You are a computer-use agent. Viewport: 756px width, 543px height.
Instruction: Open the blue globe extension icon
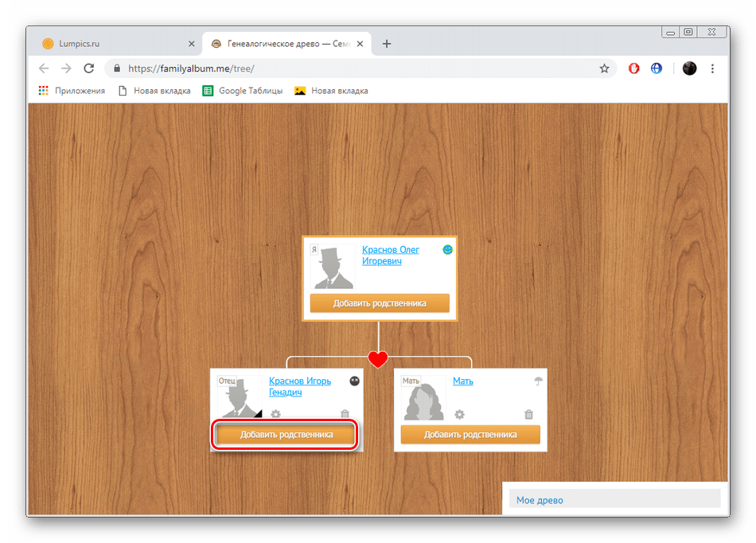657,68
